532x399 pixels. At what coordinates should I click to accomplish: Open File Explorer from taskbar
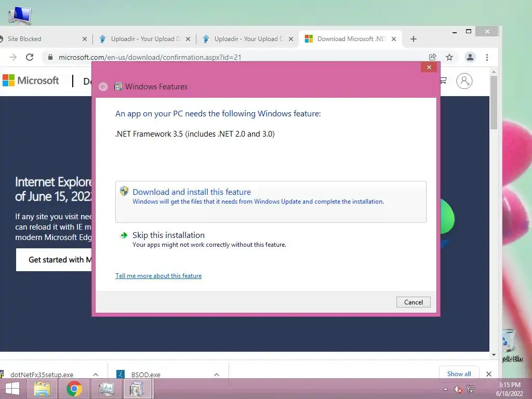coord(42,389)
